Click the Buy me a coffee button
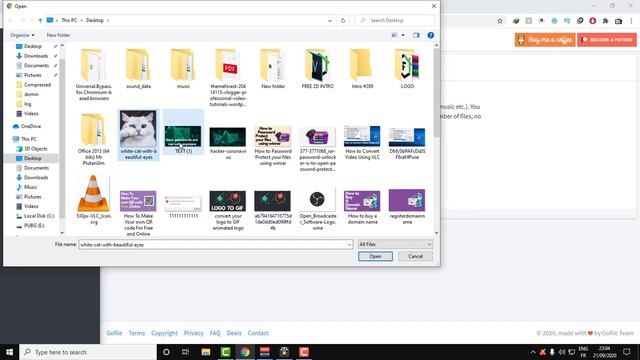The width and height of the screenshot is (640, 360). click(x=545, y=40)
